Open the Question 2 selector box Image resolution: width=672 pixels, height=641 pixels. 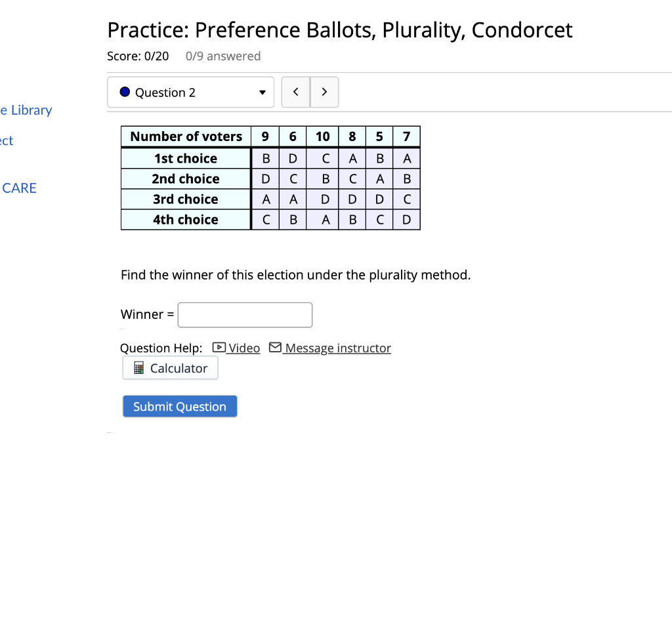tap(190, 93)
